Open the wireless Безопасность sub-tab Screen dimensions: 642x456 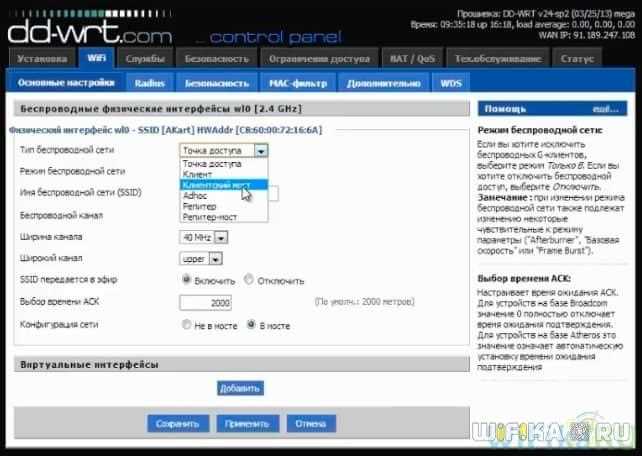(x=217, y=83)
